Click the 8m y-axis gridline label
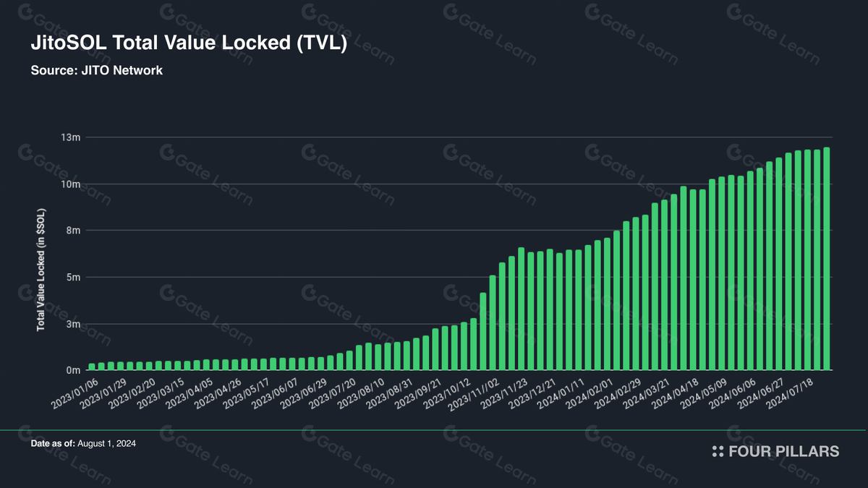This screenshot has height=488, width=868. click(x=72, y=231)
